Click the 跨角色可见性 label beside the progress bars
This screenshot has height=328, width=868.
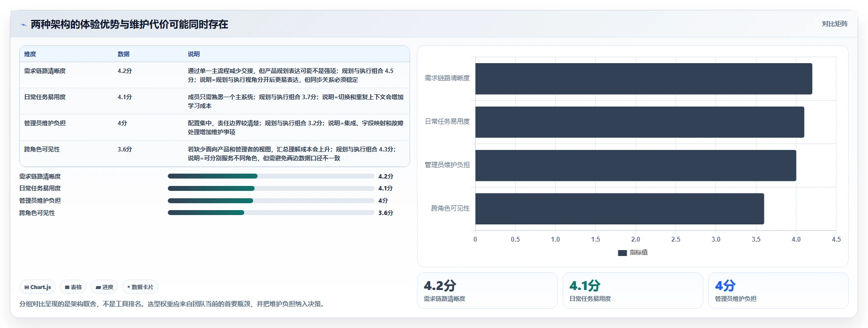coord(37,213)
